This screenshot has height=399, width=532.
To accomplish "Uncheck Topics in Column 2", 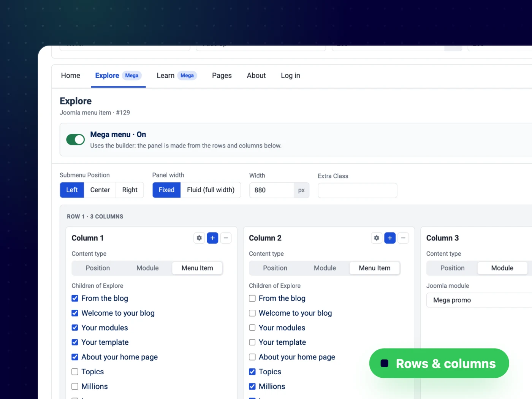I will [252, 372].
